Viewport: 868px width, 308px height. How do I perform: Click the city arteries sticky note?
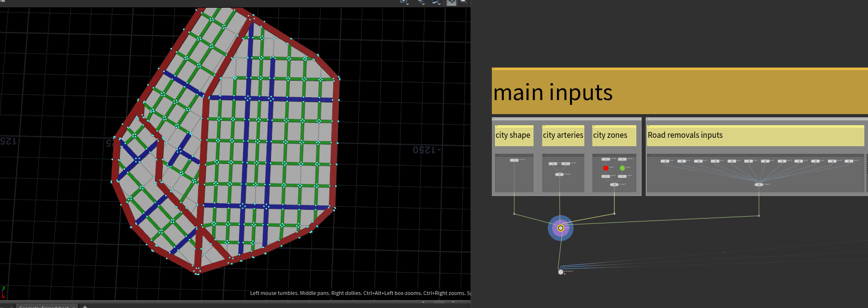coord(563,135)
